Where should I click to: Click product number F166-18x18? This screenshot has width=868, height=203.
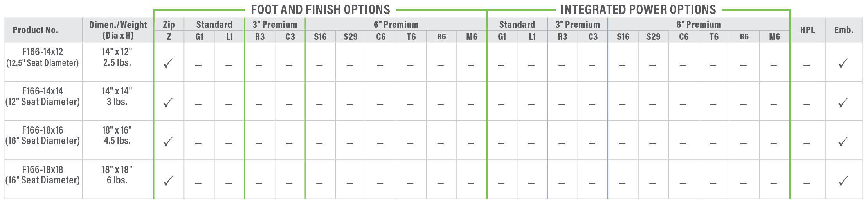point(43,170)
